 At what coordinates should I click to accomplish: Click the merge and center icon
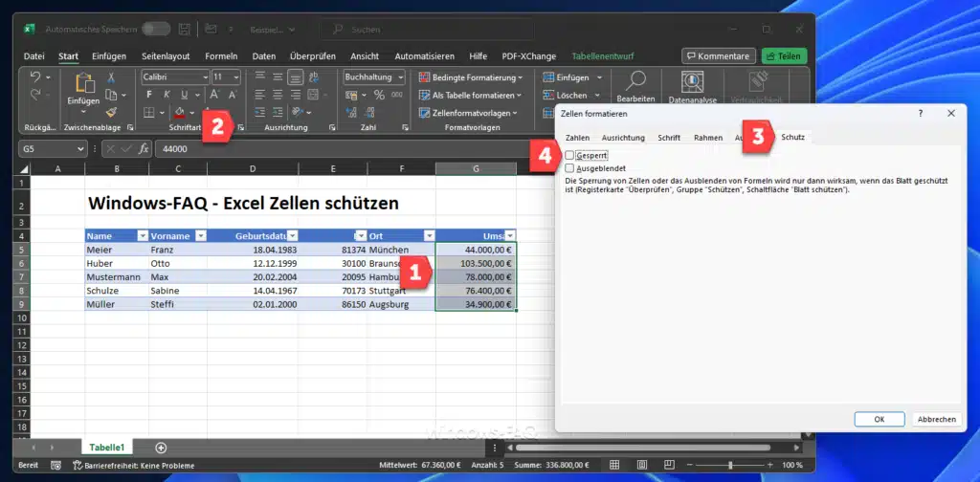click(x=313, y=95)
